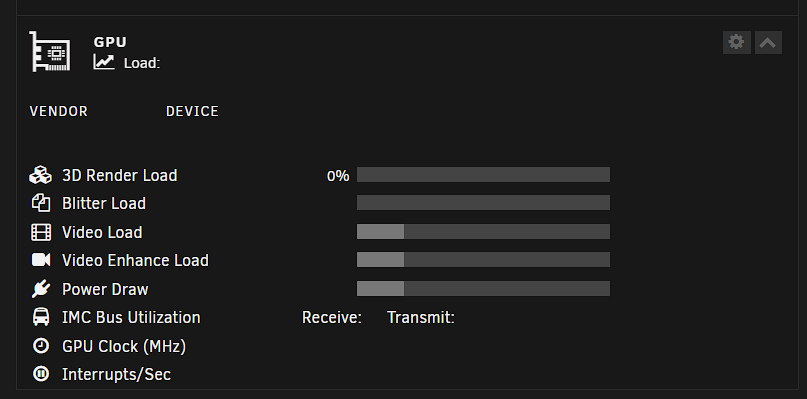Click the VENDOR column header
Image resolution: width=807 pixels, height=399 pixels.
click(x=59, y=111)
